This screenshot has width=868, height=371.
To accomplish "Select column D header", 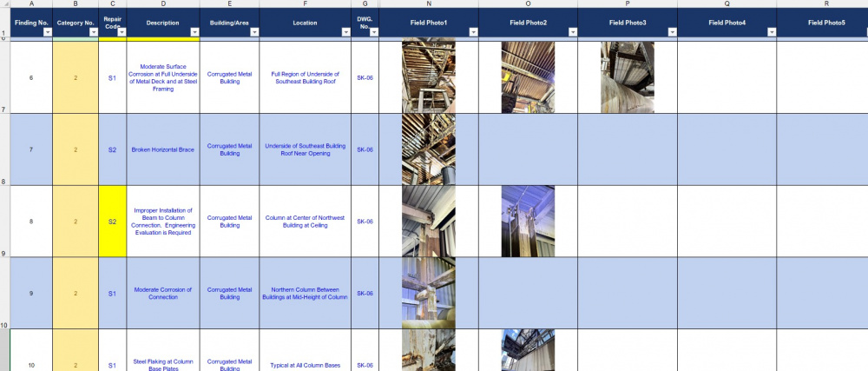I will tap(163, 3).
